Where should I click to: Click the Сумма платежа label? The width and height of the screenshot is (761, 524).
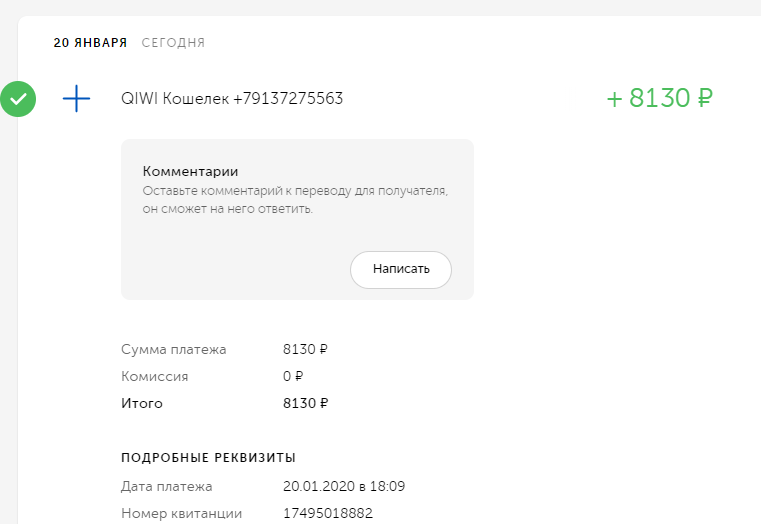tap(174, 350)
